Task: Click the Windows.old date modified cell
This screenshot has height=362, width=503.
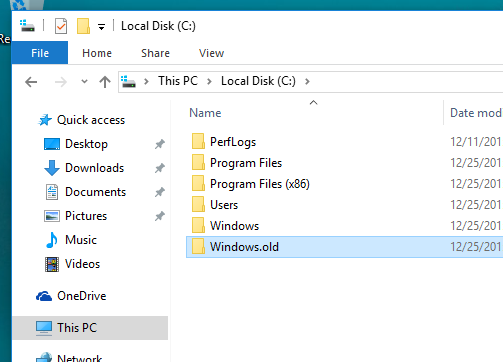Action: [476, 247]
